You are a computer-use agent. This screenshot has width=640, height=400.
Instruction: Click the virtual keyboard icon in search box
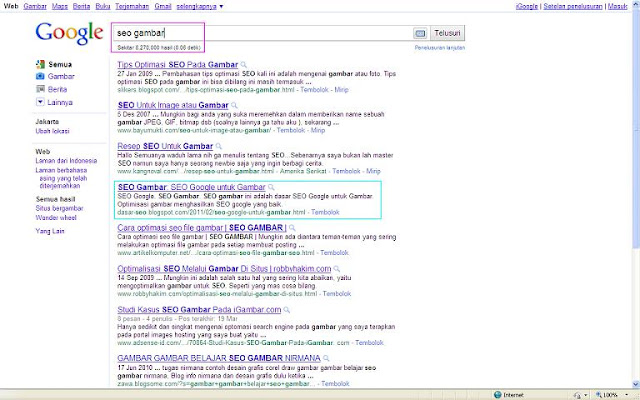420,33
